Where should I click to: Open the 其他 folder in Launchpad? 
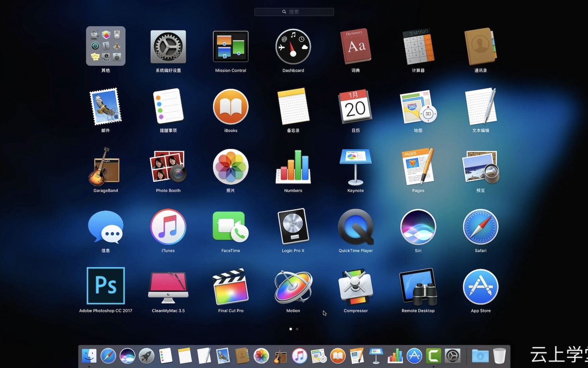[x=106, y=46]
